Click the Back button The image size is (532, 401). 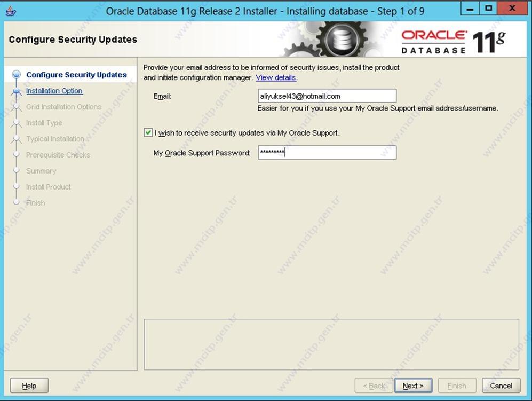374,386
